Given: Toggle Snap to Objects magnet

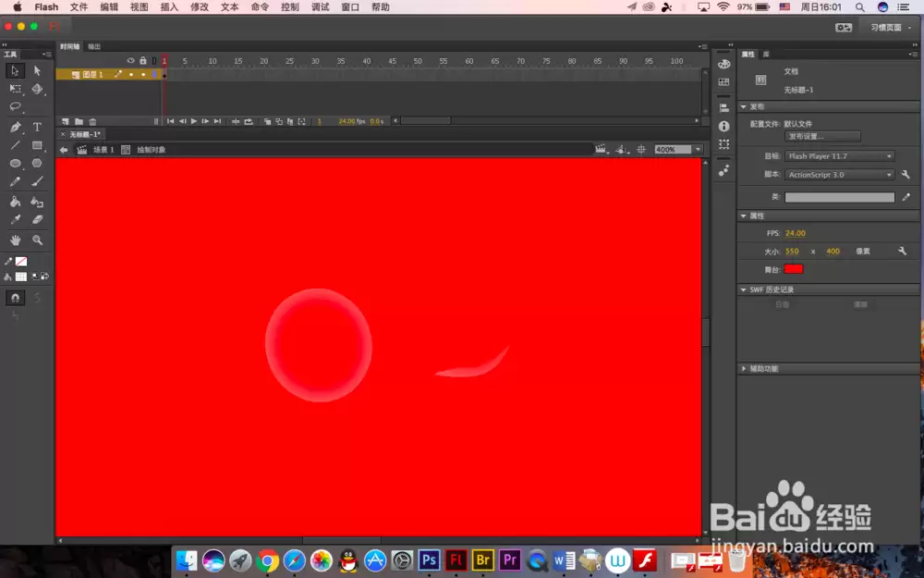Looking at the screenshot, I should (x=16, y=298).
